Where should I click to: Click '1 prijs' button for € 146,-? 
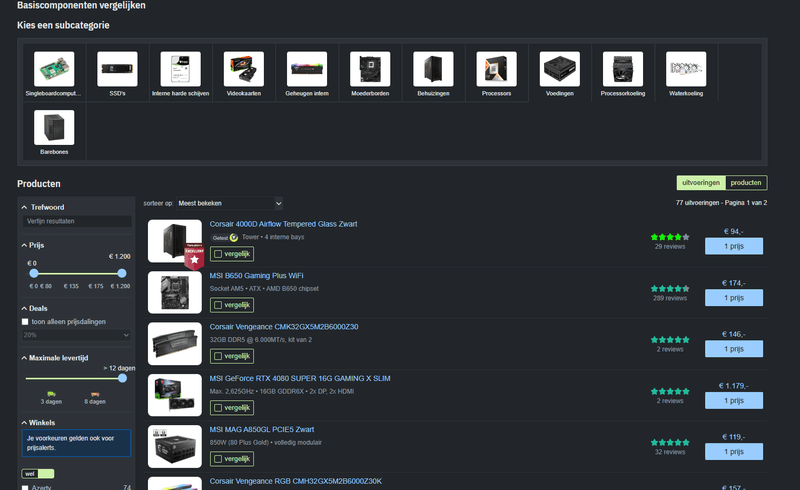734,349
